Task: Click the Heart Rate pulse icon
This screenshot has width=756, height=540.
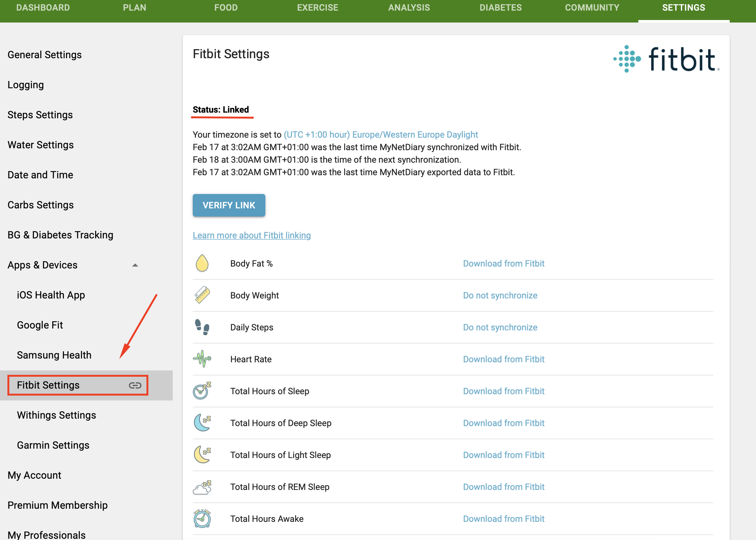Action: pyautogui.click(x=202, y=359)
